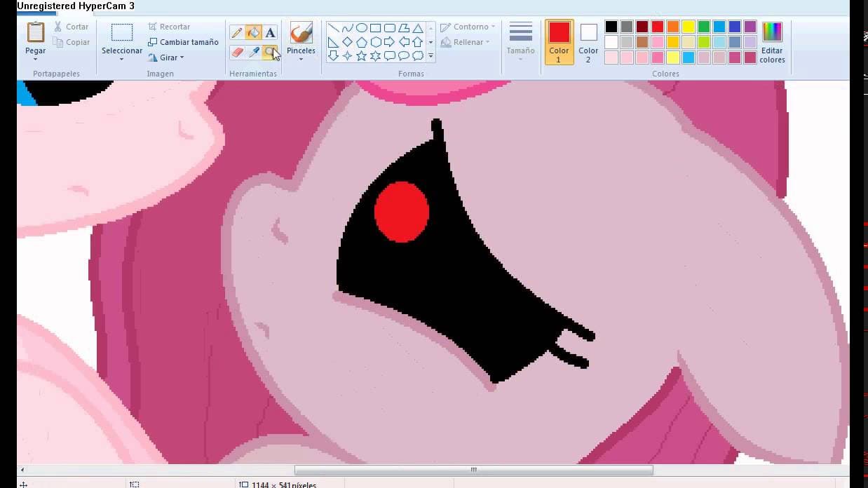Select the Pencil tool
The height and width of the screenshot is (488, 868).
(237, 32)
